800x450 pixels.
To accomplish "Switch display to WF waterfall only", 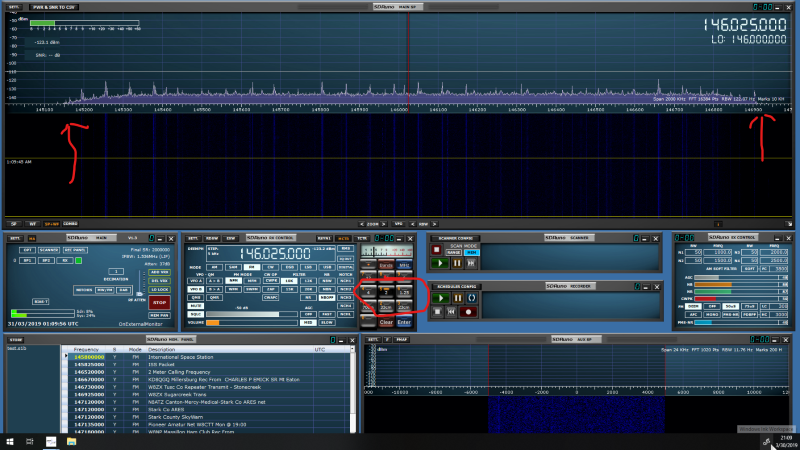I will point(33,224).
